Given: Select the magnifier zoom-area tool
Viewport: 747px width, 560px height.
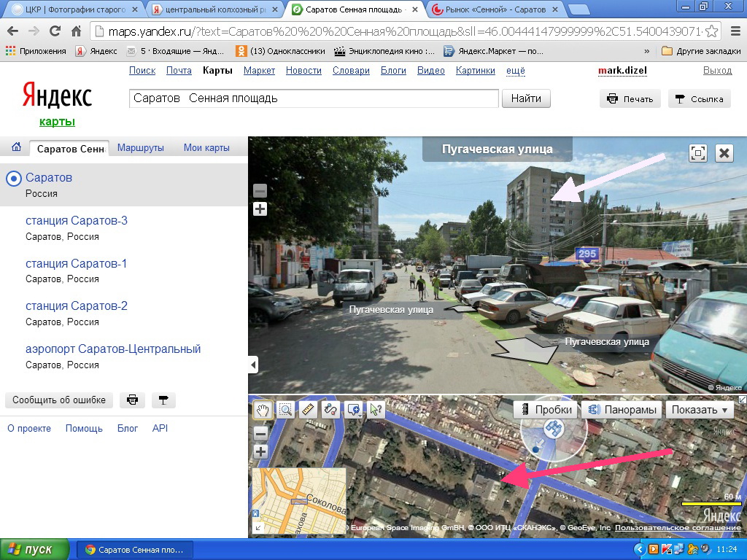Looking at the screenshot, I should (285, 410).
